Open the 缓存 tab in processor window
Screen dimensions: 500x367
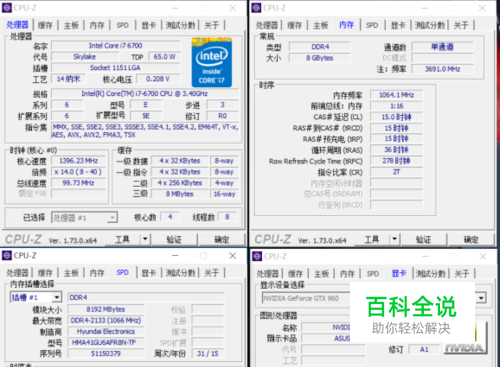pos(45,25)
